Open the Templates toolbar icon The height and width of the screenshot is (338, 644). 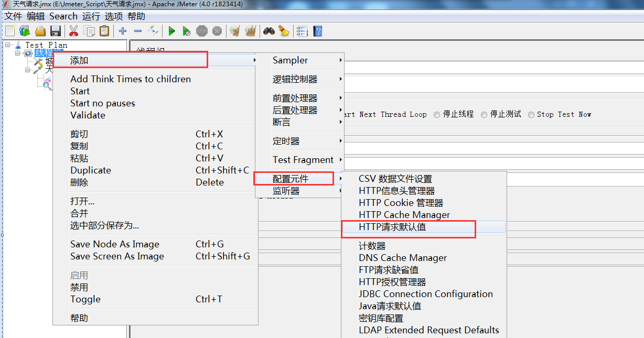(25, 31)
